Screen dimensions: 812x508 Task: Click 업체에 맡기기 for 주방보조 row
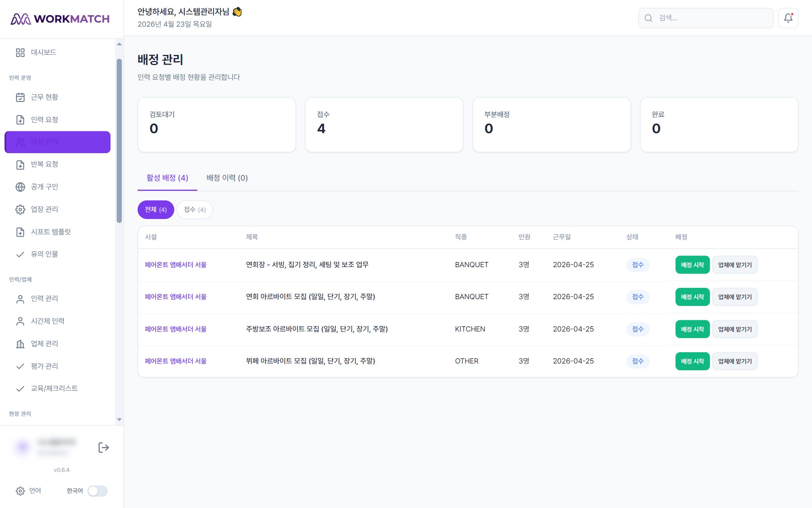tap(735, 329)
